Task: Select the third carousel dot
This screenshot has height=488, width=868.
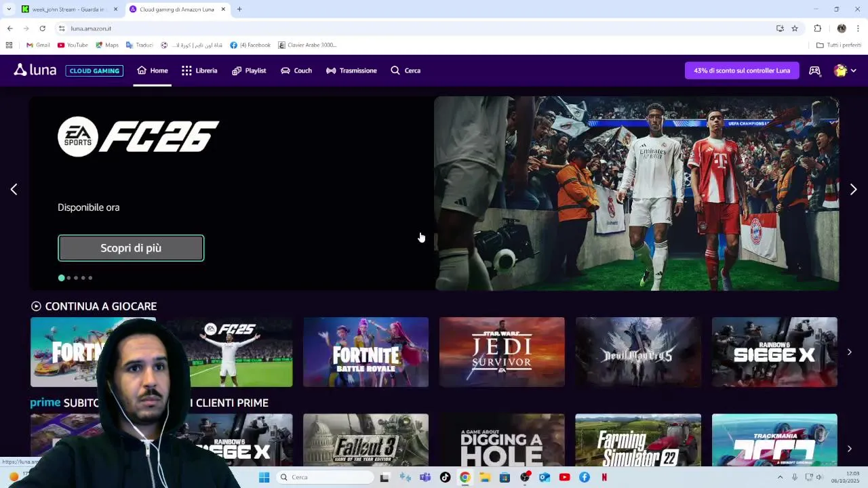Action: coord(76,278)
